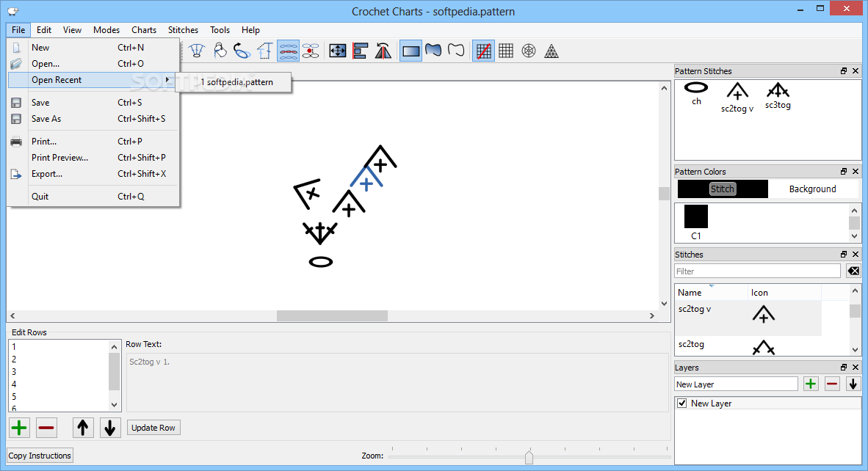Screen dimensions: 868x471
Task: Switch to the Stitch color tab
Action: pos(723,189)
